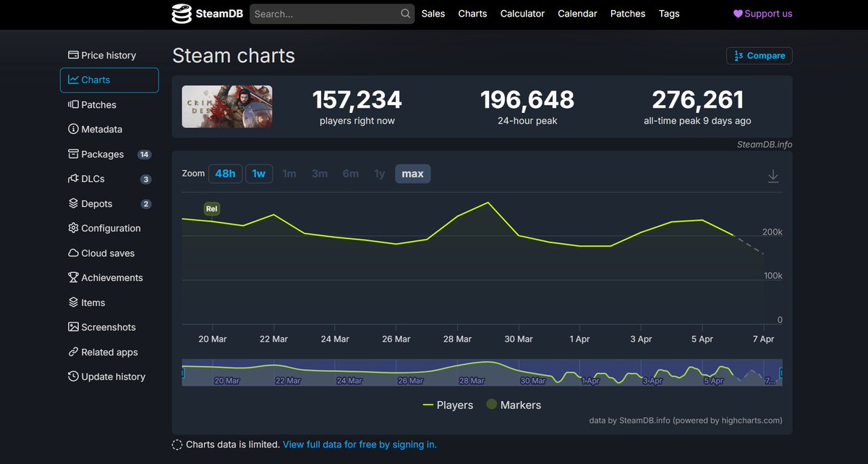Click the Rel release marker on chart
This screenshot has width=868, height=464.
click(211, 208)
